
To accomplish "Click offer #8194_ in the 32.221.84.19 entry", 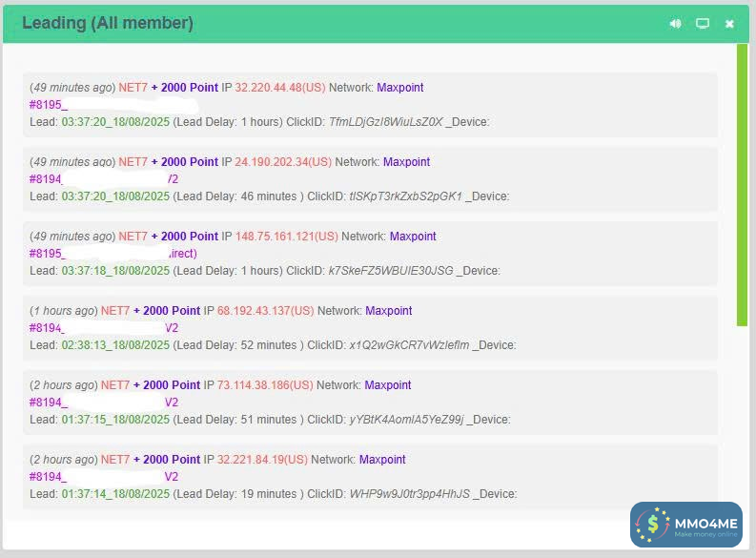I will tap(48, 477).
